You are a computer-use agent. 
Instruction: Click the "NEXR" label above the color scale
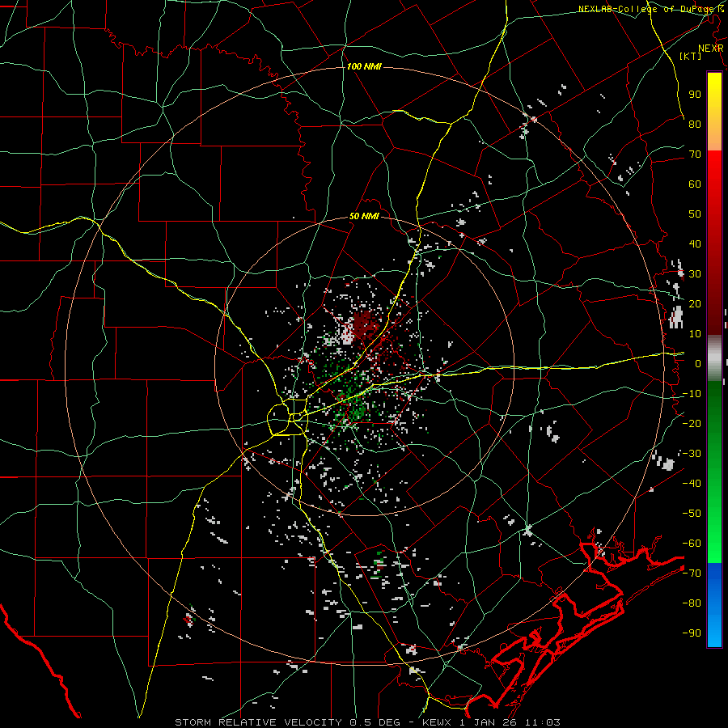[711, 49]
